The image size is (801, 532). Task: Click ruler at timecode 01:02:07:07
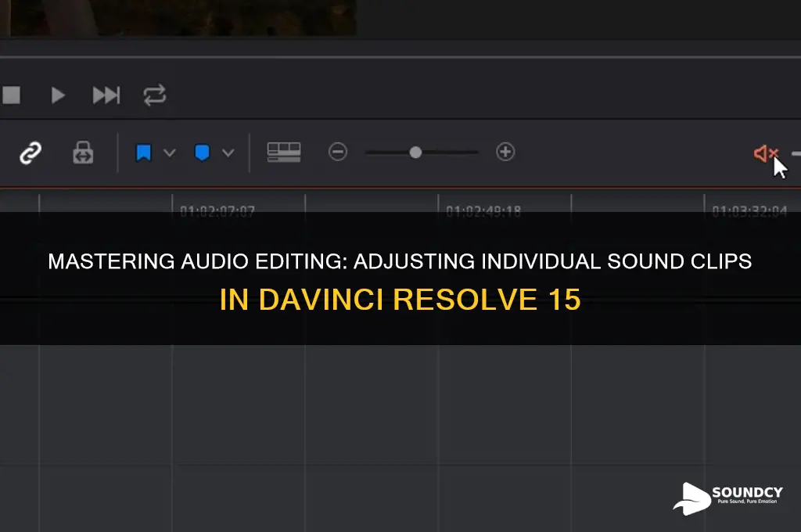coord(217,210)
